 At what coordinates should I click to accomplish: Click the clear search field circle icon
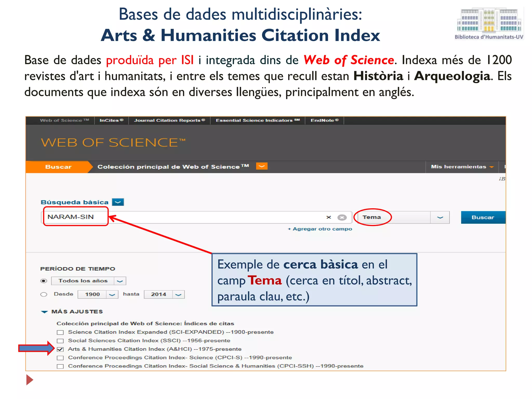342,217
